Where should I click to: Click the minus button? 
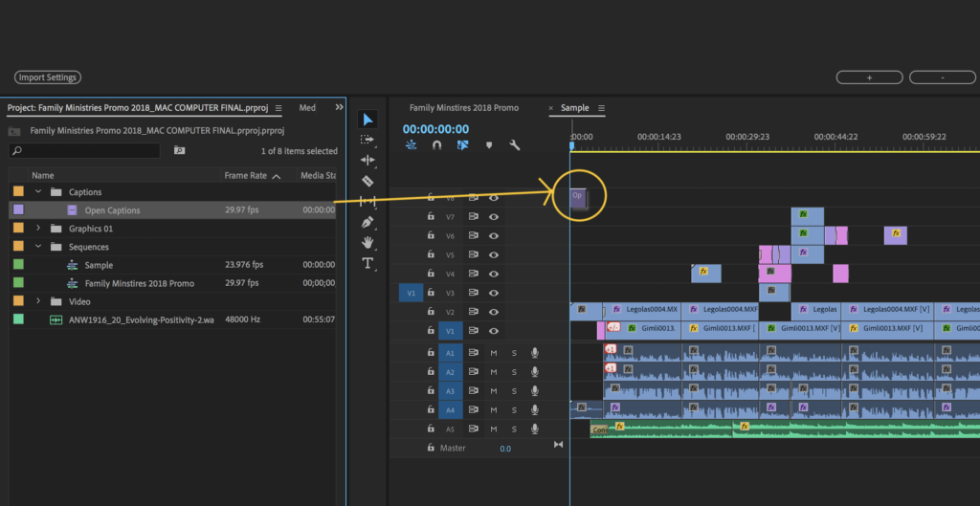(943, 77)
